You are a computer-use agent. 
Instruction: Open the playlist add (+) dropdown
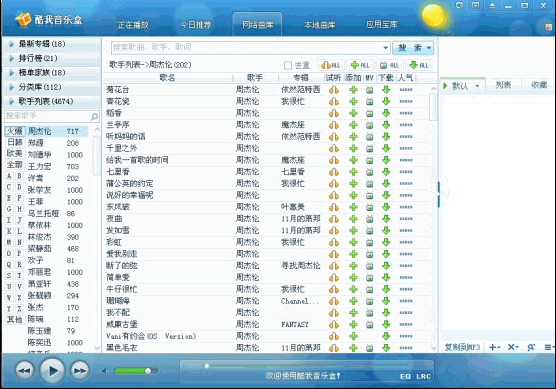[494, 347]
